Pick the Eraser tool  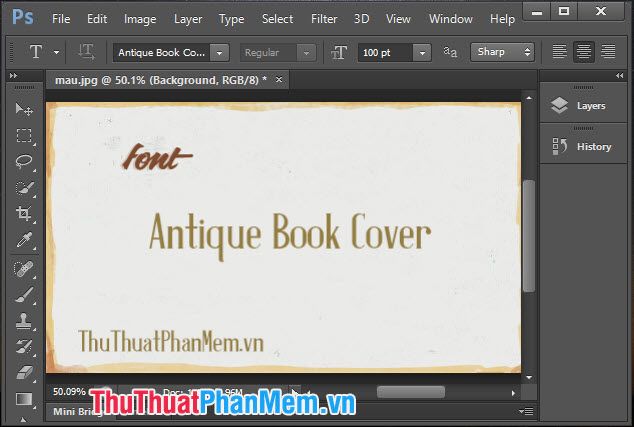pos(24,372)
